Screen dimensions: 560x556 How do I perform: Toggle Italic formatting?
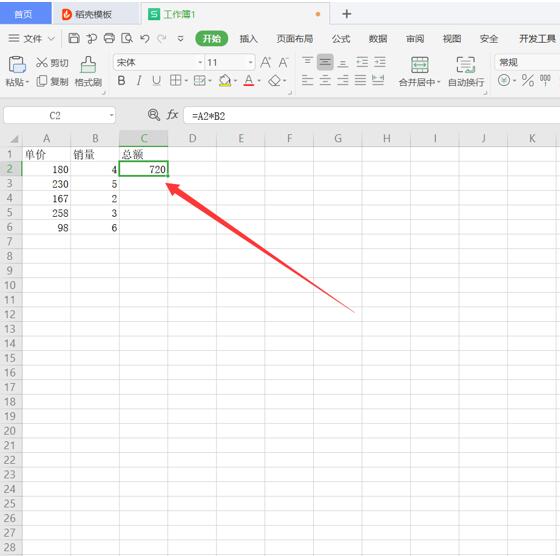point(139,81)
